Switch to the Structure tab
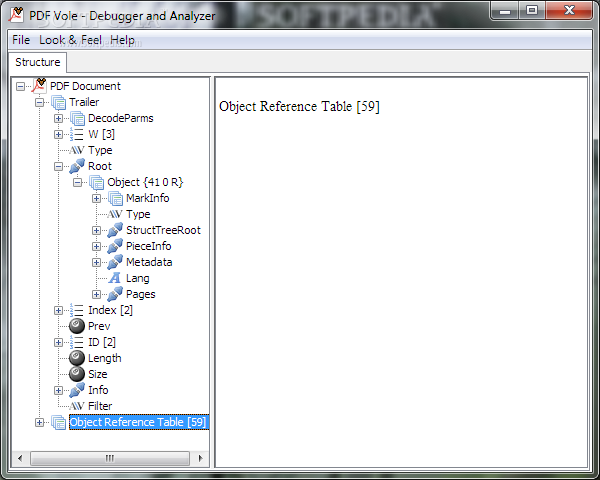The width and height of the screenshot is (600, 480). [38, 62]
